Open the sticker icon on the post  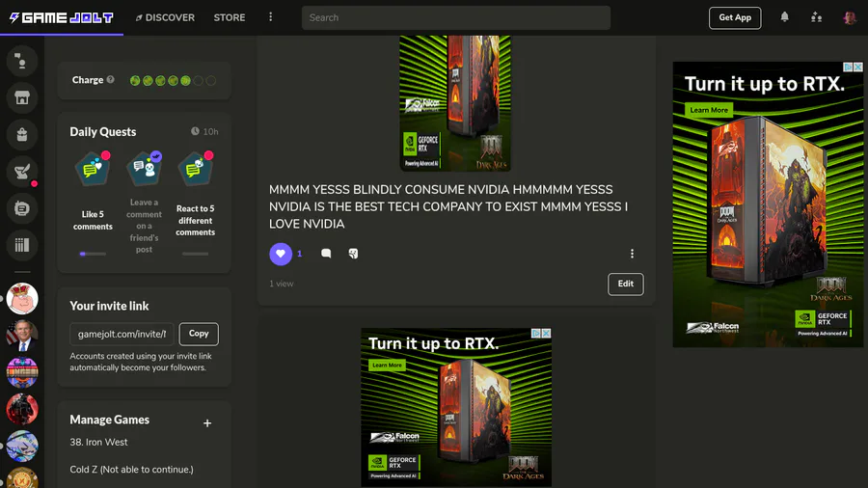[x=353, y=254]
